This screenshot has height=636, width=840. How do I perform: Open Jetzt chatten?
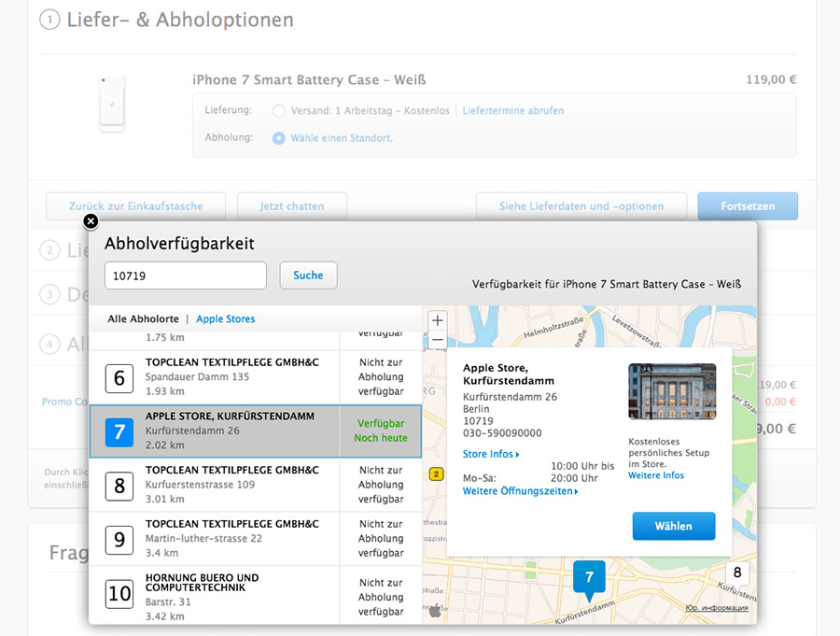point(292,206)
